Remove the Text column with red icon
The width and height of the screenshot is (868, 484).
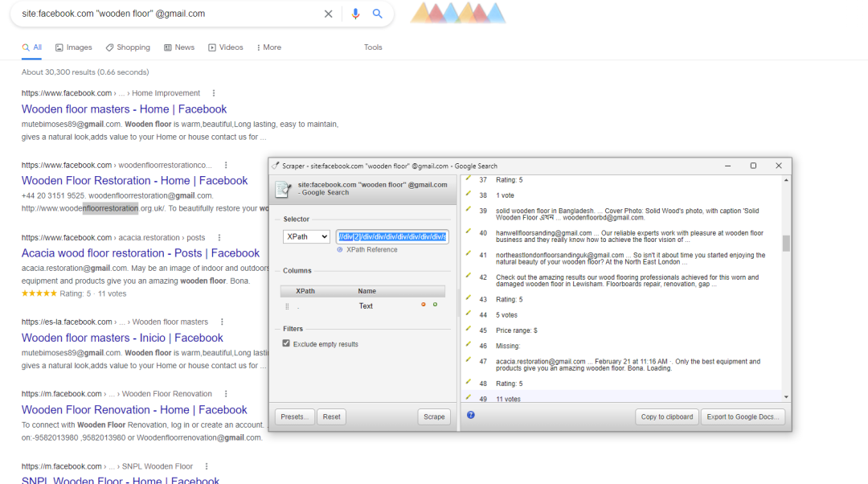point(424,305)
